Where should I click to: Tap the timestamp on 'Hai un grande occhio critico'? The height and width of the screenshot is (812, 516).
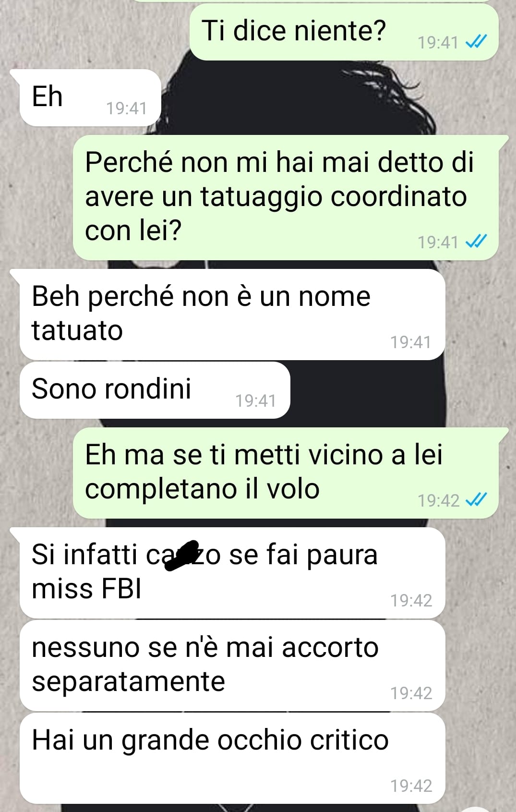pos(411,786)
